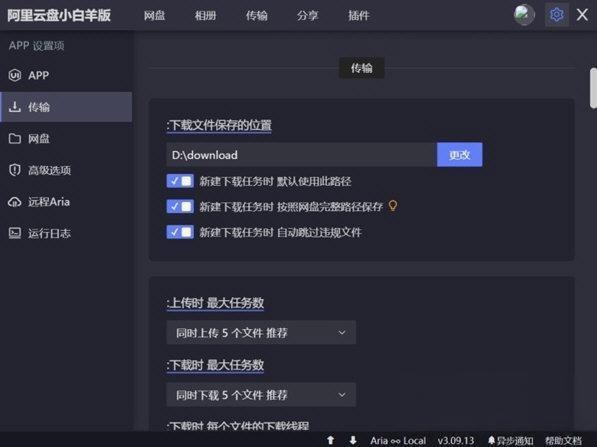Click the upload arrow status bar icon
Image resolution: width=597 pixels, height=447 pixels.
click(x=330, y=440)
